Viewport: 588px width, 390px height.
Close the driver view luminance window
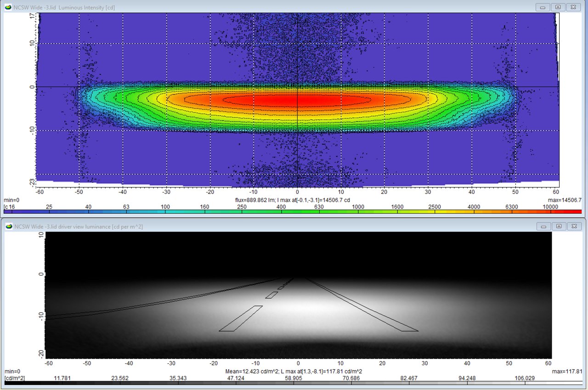pos(573,226)
